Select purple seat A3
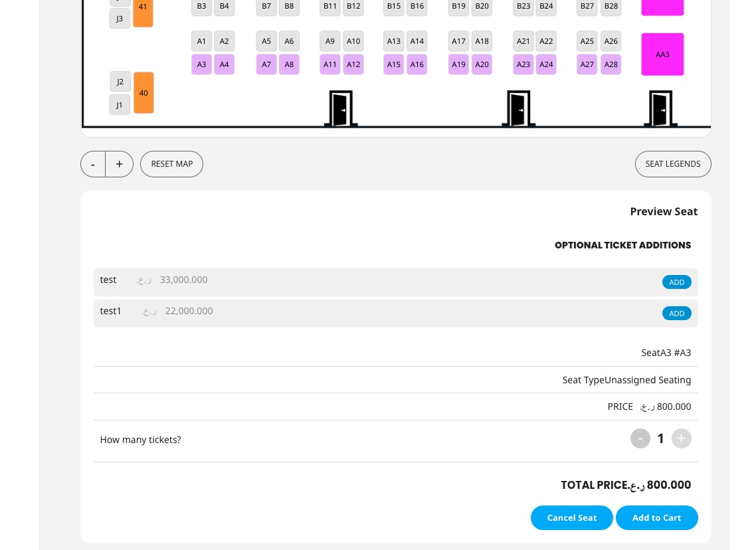This screenshot has width=756, height=550. click(201, 64)
